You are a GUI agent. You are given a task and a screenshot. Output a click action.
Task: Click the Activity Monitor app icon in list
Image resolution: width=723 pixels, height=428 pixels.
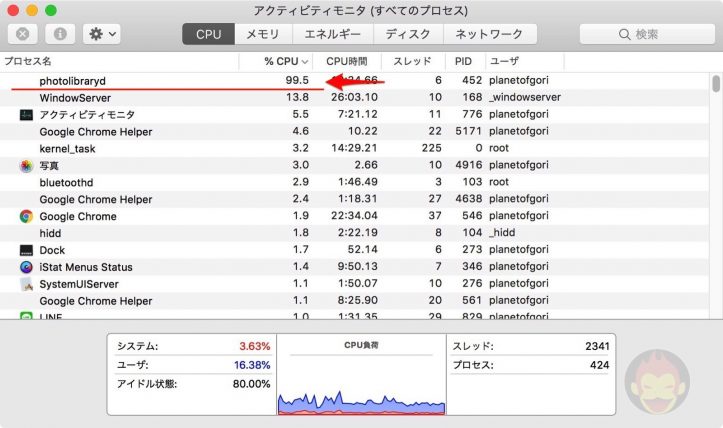point(26,115)
